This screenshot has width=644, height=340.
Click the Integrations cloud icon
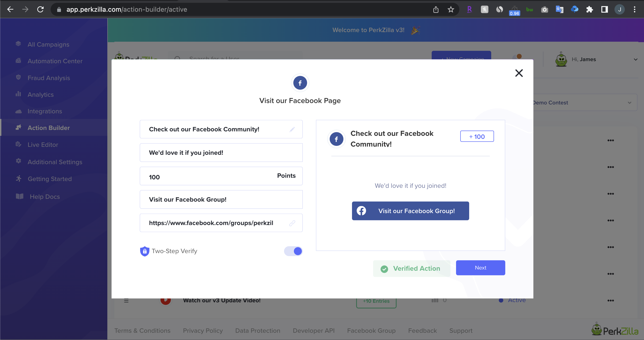(x=19, y=111)
